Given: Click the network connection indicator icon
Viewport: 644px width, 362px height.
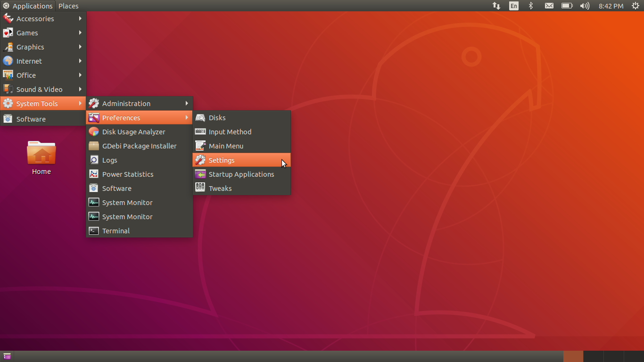Looking at the screenshot, I should pyautogui.click(x=496, y=6).
